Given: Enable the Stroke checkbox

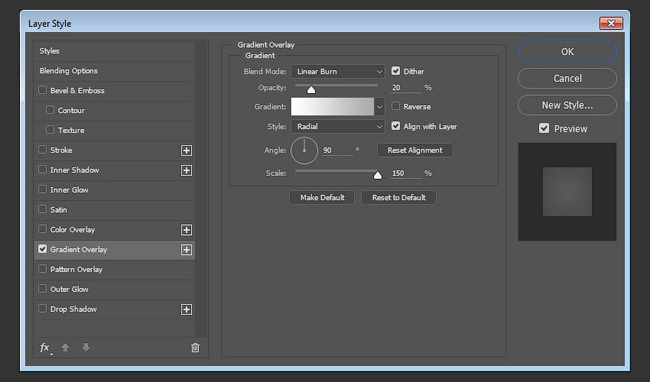Looking at the screenshot, I should (x=42, y=150).
